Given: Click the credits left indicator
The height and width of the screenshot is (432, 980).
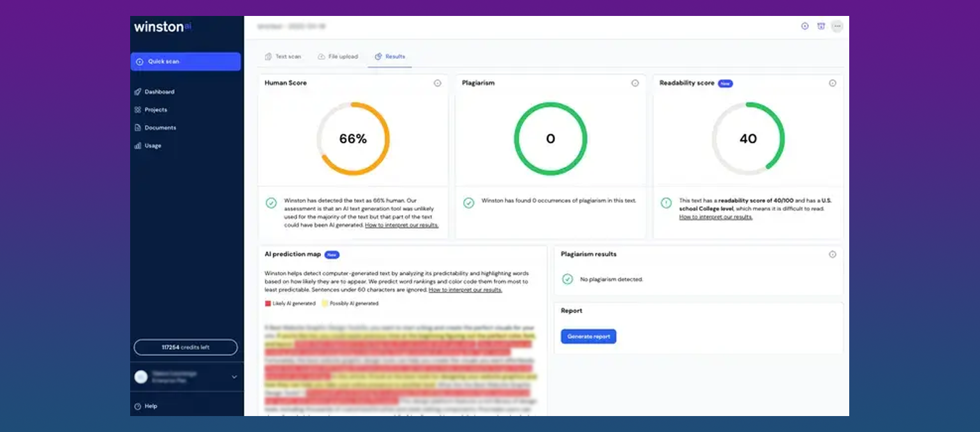Looking at the screenshot, I should point(186,347).
